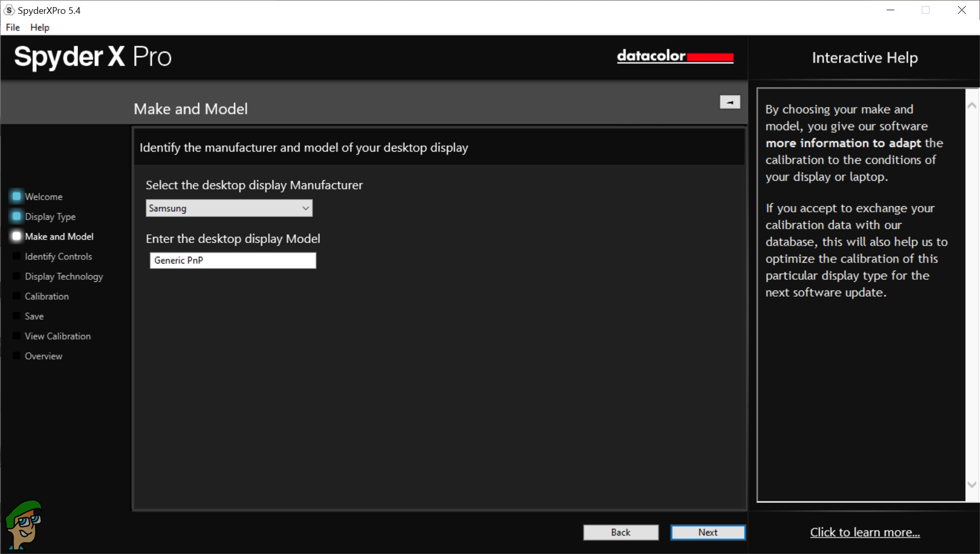This screenshot has width=980, height=554.
Task: Click the Identify Controls step indicator
Action: pyautogui.click(x=16, y=256)
